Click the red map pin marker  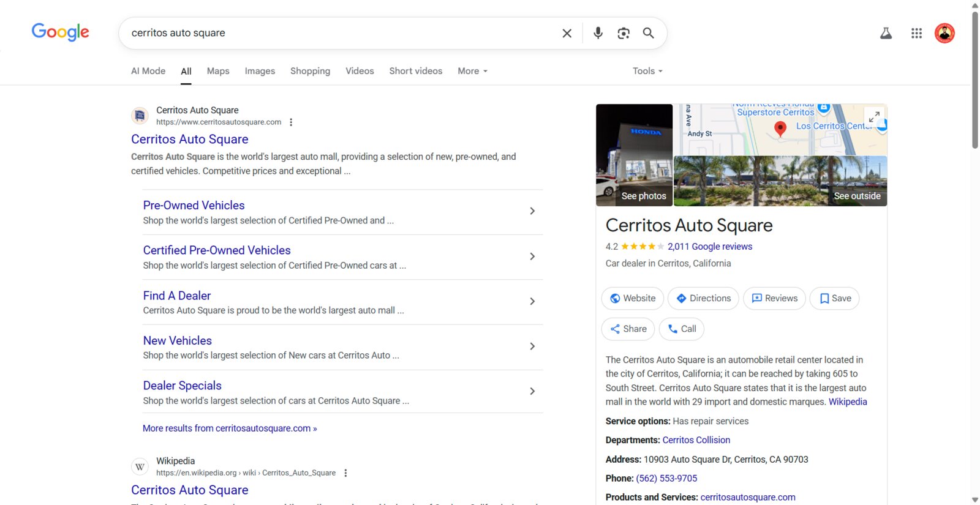[780, 129]
